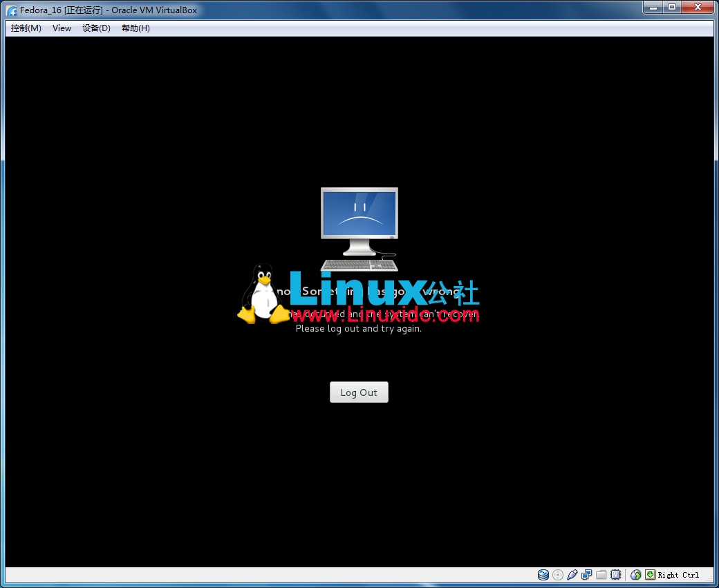The height and width of the screenshot is (588, 719).
Task: Open the 帮助(H) help menu
Action: tap(136, 28)
